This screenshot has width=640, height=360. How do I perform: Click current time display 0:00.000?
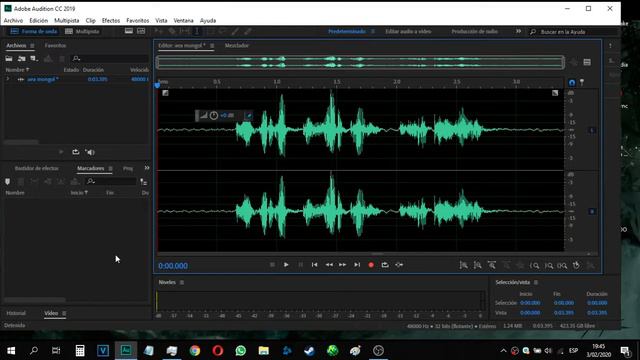coord(173,266)
